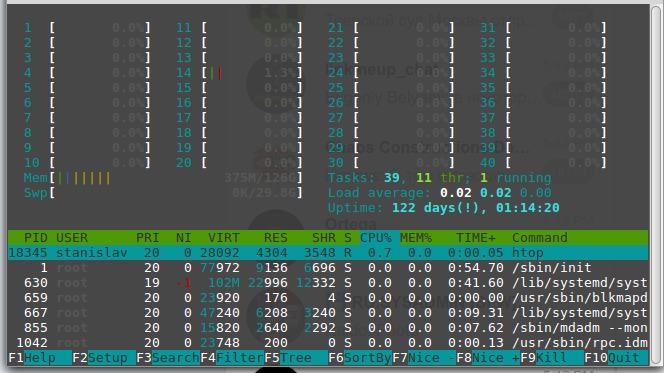Select the htop process row 18345
Viewport: 664px width, 373px height.
328,253
